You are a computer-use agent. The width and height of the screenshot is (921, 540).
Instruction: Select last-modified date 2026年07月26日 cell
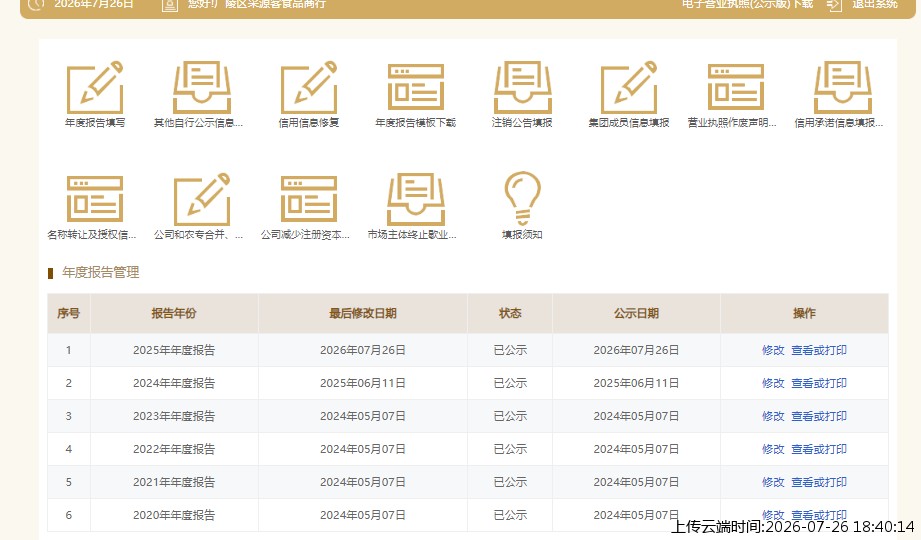tap(362, 350)
